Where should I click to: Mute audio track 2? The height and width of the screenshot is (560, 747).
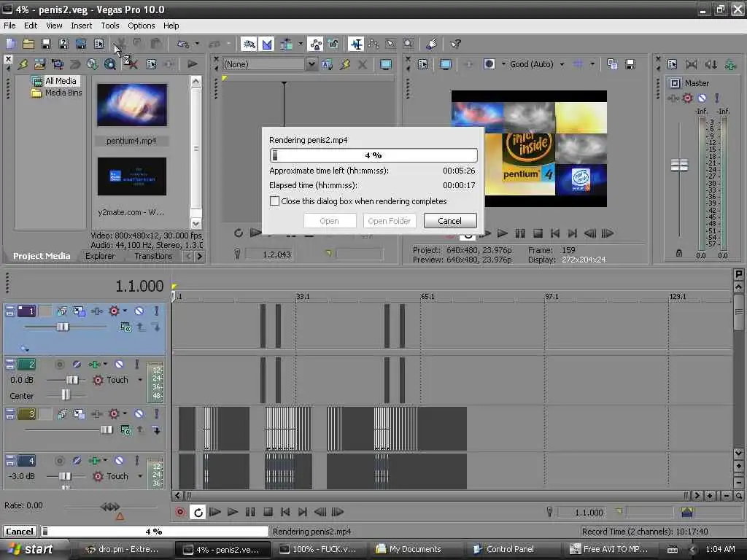click(119, 365)
